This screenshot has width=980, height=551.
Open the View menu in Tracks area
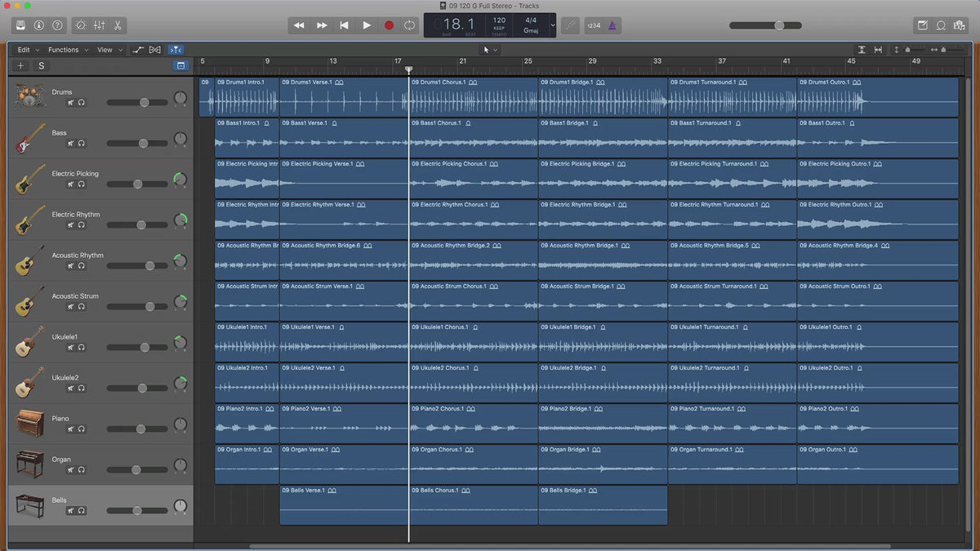pos(109,50)
